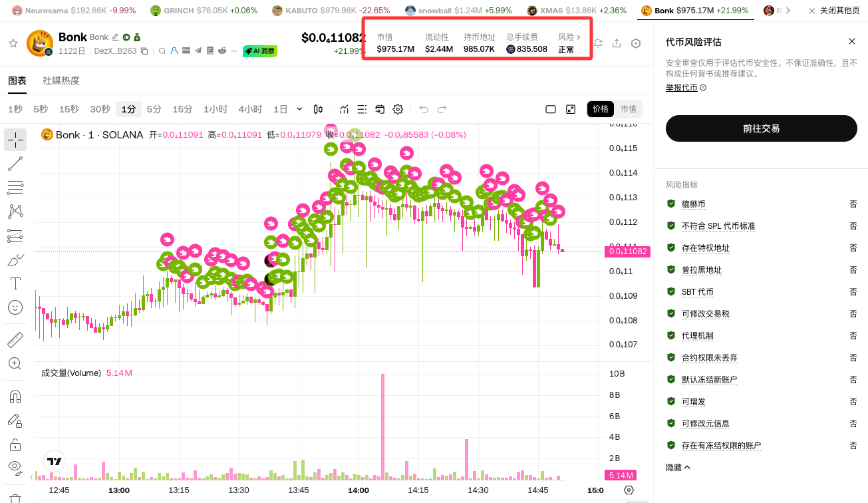Viewport: 868px width, 503px height.
Task: Open the text annotation tool
Action: coord(15,283)
